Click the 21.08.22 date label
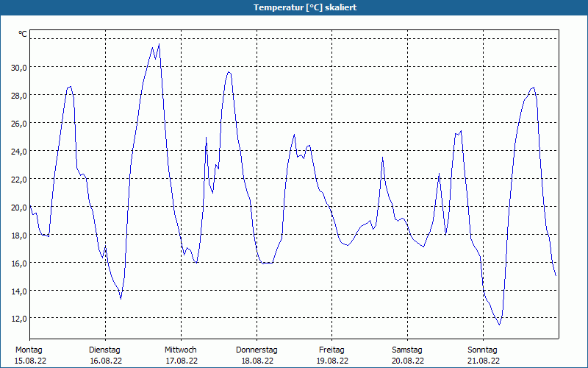Viewport: 588px width, 368px height. 484,361
